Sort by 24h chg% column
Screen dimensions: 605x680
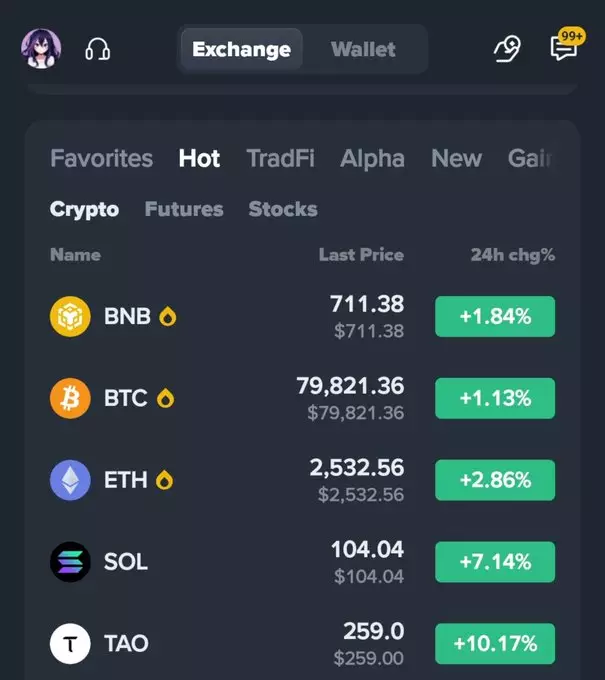513,255
